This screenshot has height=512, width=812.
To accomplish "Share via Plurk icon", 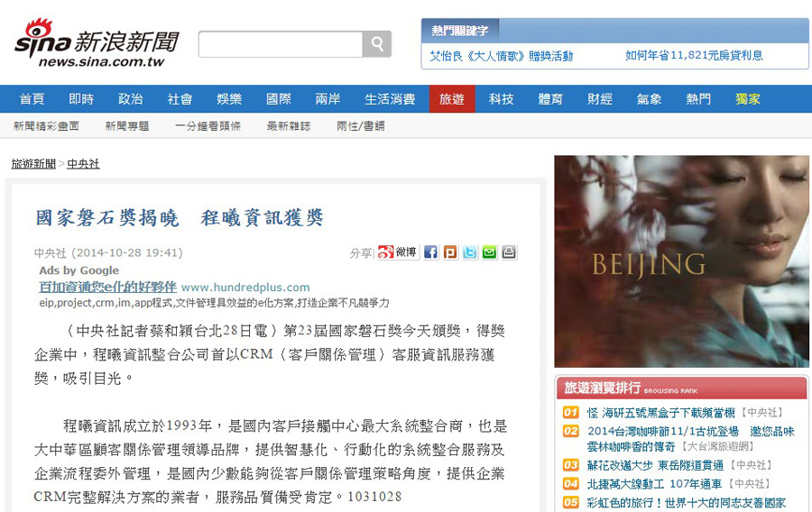I will coord(450,251).
